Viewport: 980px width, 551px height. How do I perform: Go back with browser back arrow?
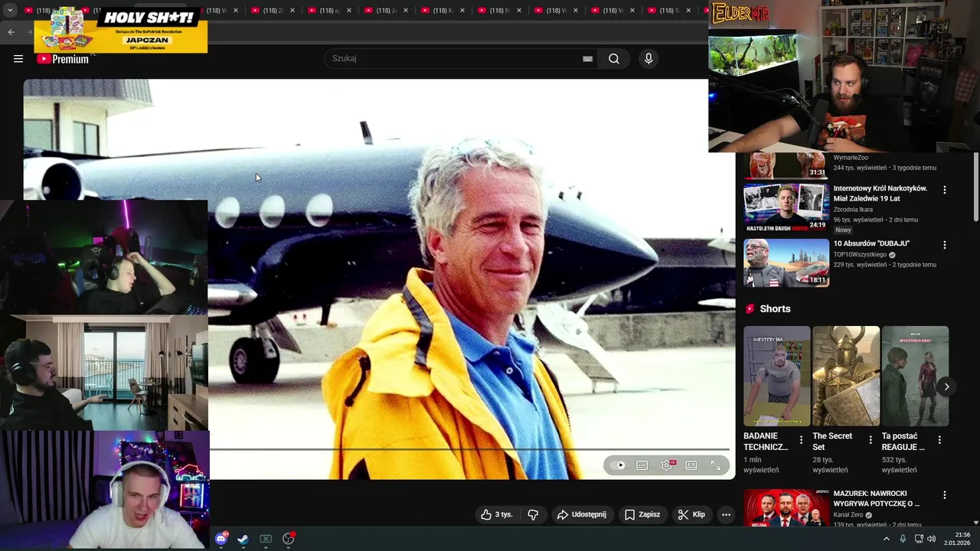(x=11, y=31)
